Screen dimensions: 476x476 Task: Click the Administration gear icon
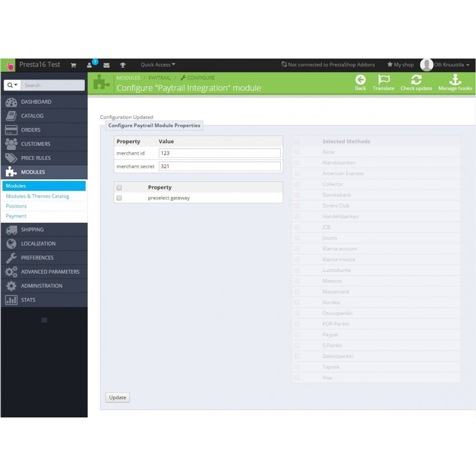click(11, 286)
